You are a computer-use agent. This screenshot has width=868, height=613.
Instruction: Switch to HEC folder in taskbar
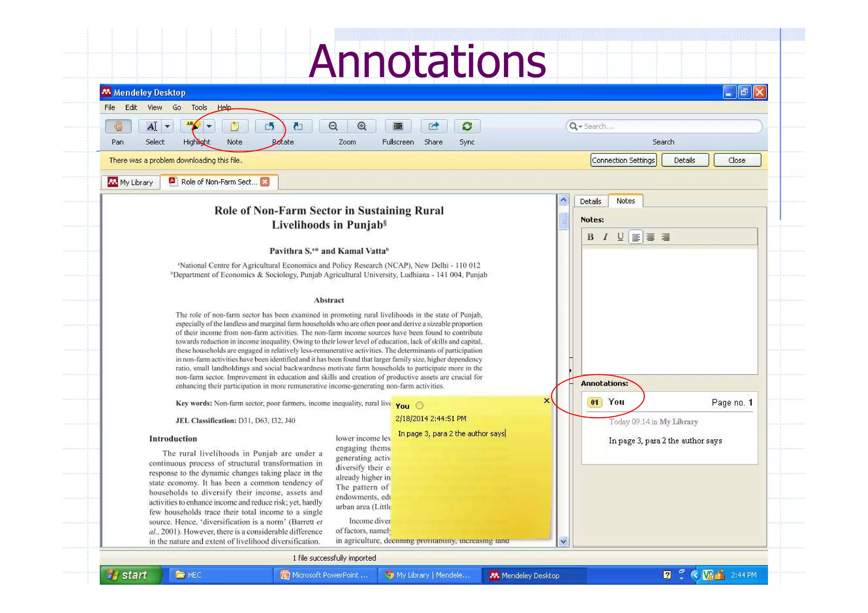tap(220, 575)
